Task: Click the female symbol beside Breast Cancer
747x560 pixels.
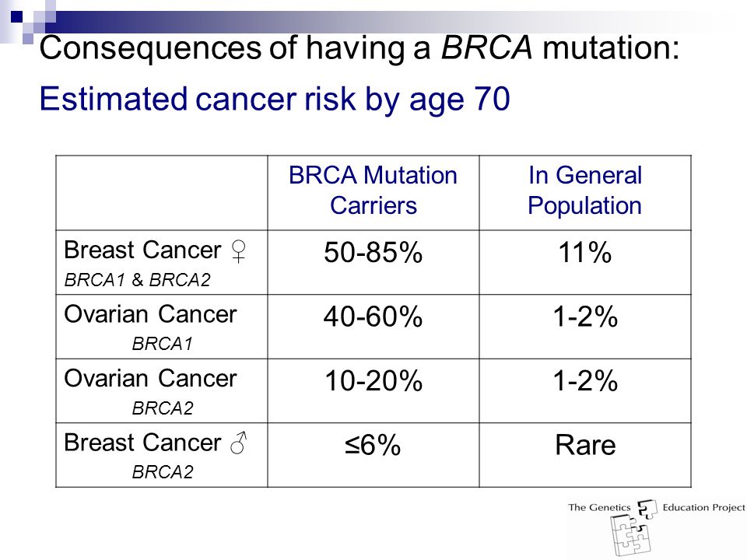Action: pos(238,251)
